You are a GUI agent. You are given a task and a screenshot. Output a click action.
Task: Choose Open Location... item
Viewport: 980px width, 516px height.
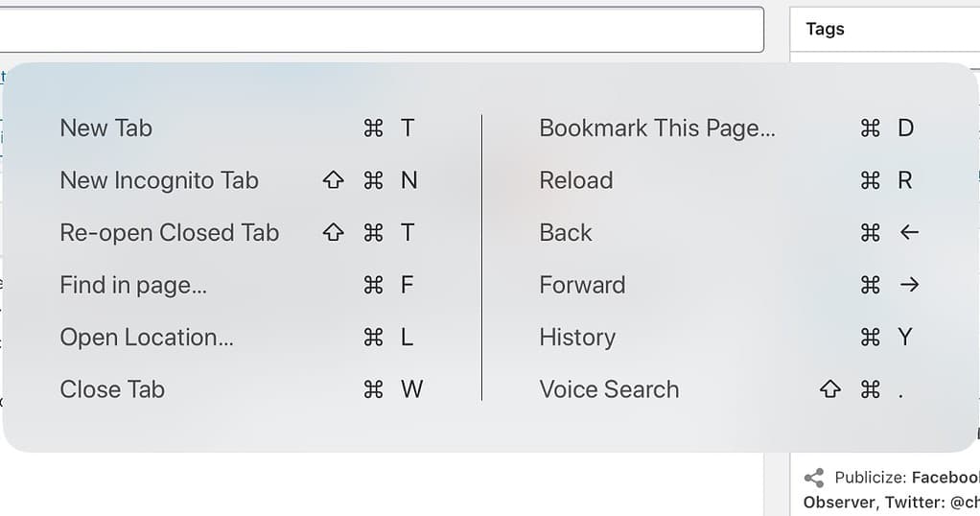tap(147, 338)
